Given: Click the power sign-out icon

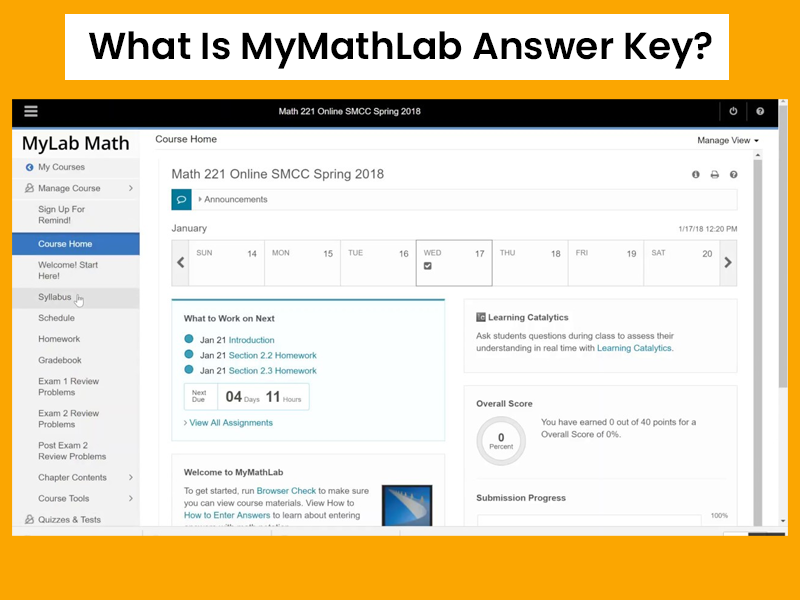Looking at the screenshot, I should pyautogui.click(x=733, y=112).
